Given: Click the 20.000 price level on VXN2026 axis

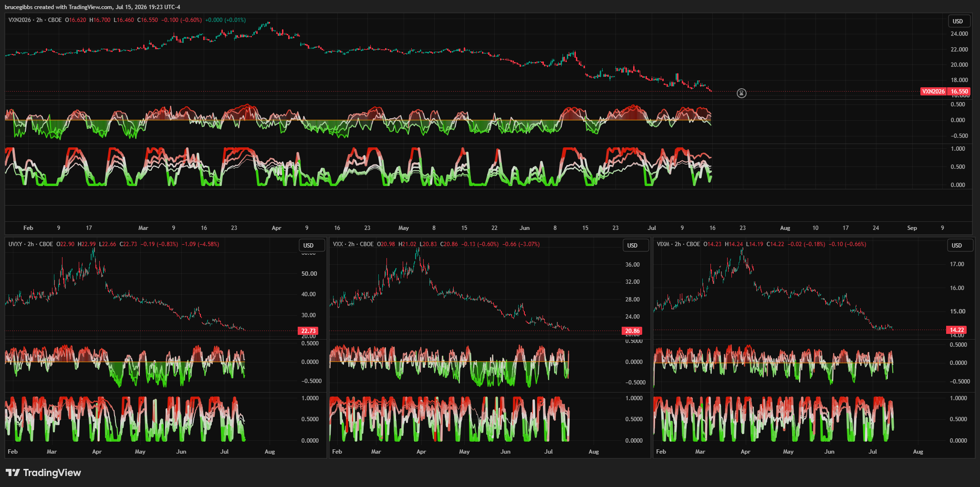Looking at the screenshot, I should pos(959,65).
